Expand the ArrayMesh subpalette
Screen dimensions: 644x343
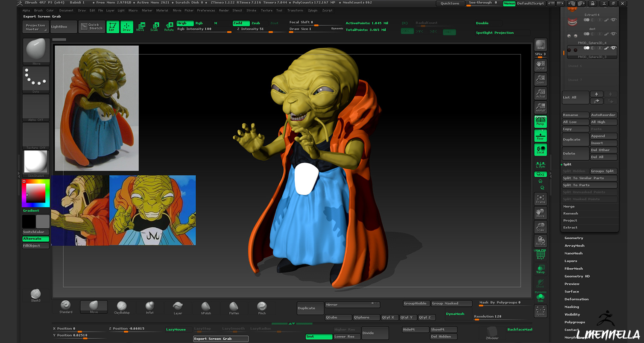574,246
